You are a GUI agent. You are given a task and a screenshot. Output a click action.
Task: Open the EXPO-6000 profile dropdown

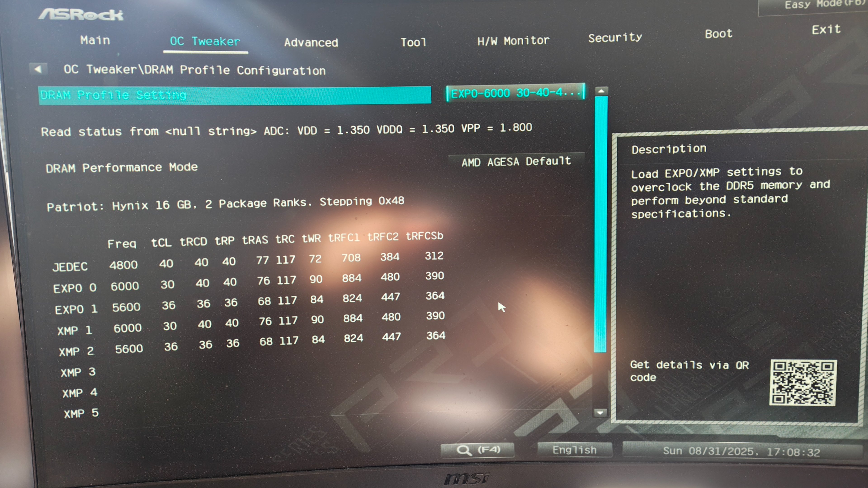(x=516, y=93)
